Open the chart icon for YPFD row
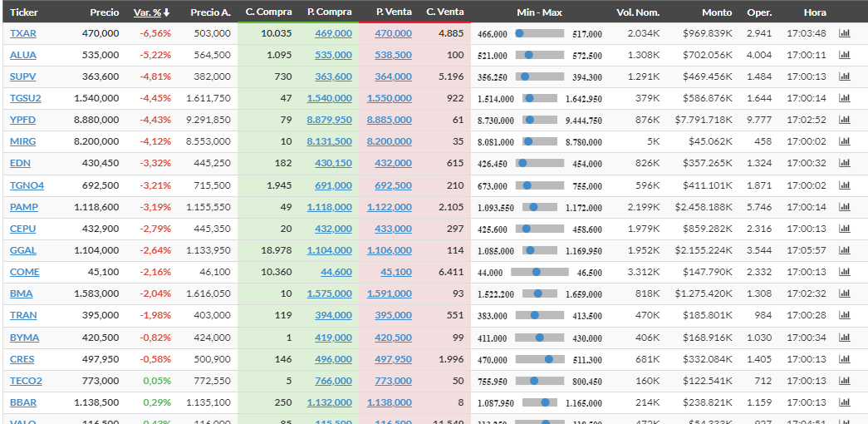868x424 pixels. (844, 120)
